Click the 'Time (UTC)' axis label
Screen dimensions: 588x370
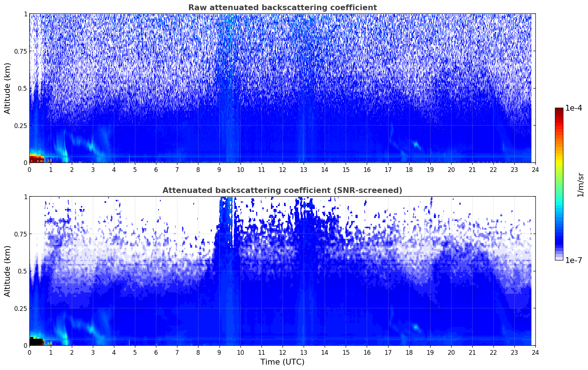(x=282, y=362)
